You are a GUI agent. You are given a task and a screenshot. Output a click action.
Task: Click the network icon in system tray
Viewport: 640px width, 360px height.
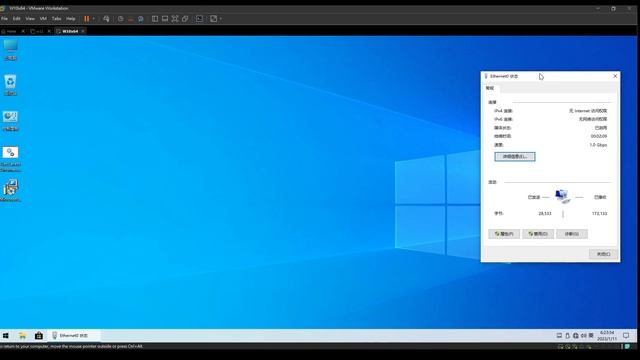point(576,336)
